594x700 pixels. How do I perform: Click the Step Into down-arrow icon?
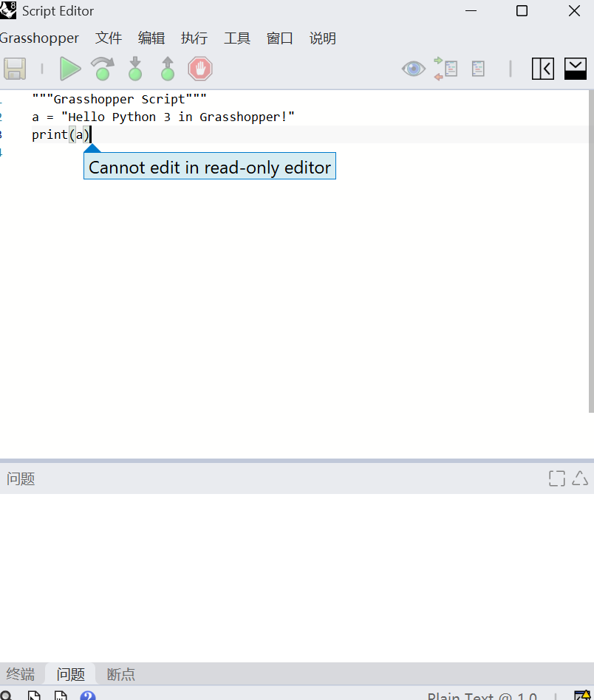click(135, 69)
